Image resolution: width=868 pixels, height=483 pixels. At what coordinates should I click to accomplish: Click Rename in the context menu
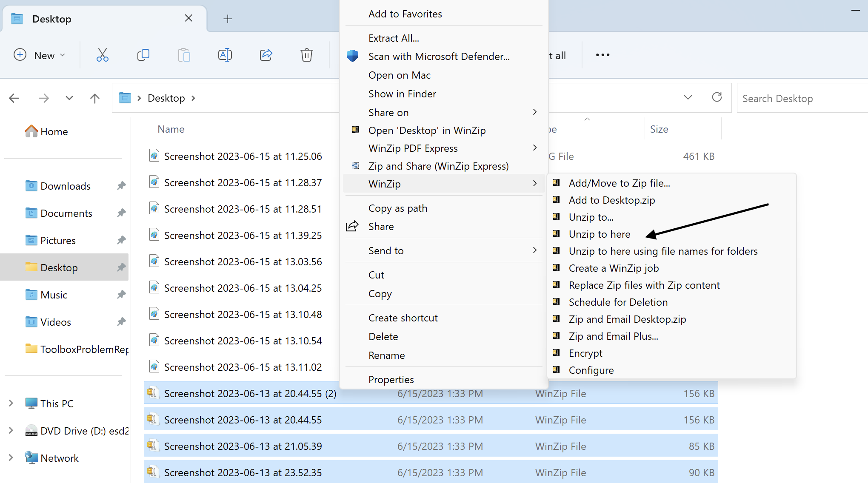coord(386,356)
